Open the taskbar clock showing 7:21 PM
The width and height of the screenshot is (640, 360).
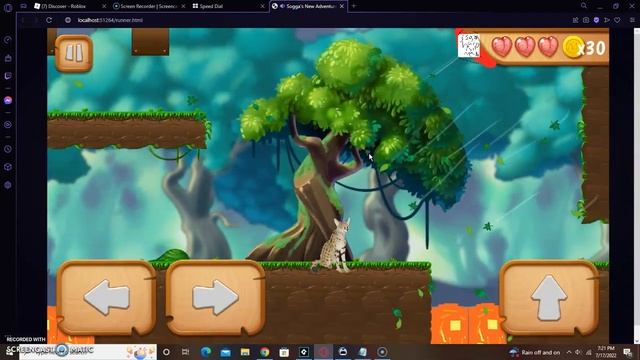(x=606, y=352)
